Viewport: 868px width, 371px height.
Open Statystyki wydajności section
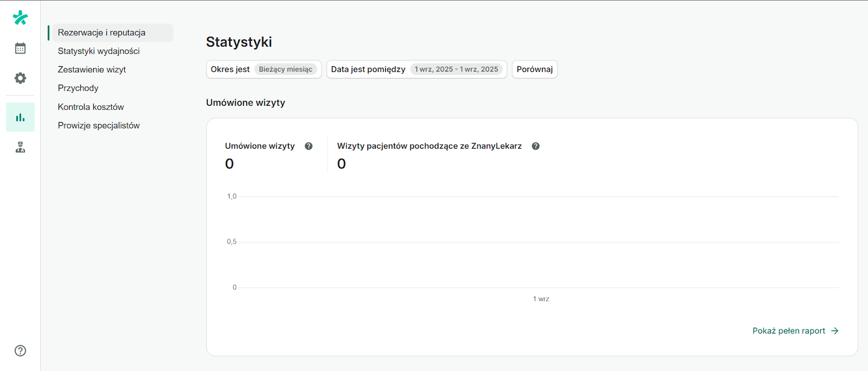(99, 50)
